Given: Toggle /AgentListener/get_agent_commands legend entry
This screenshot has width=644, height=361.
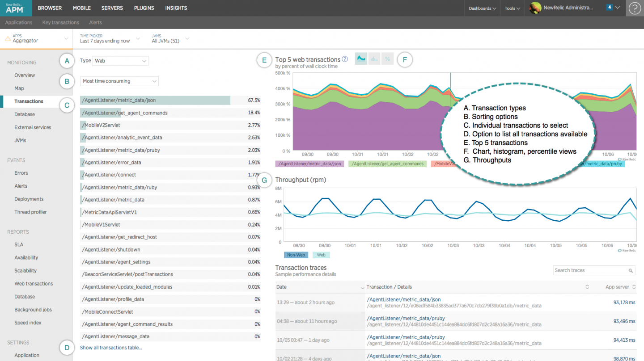Looking at the screenshot, I should [x=387, y=164].
